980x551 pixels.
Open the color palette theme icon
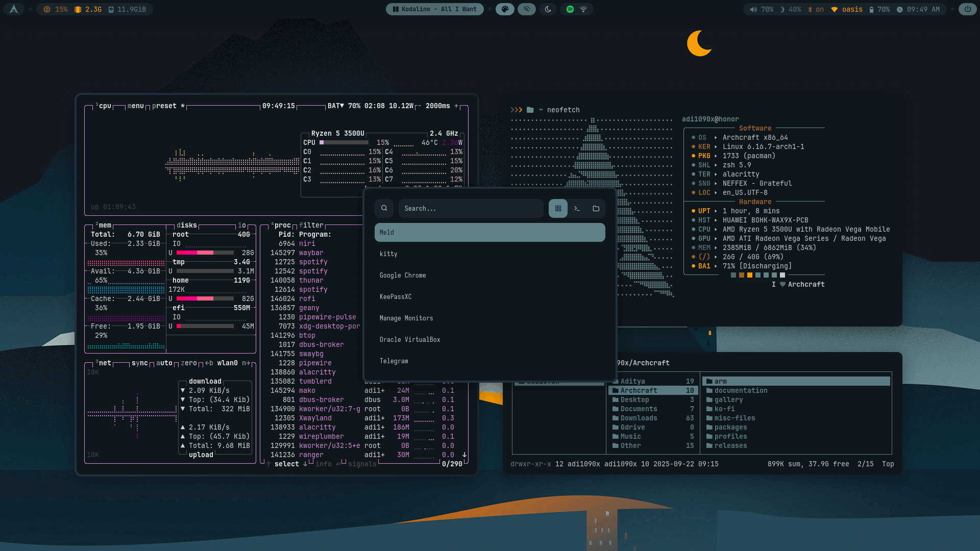[x=505, y=9]
